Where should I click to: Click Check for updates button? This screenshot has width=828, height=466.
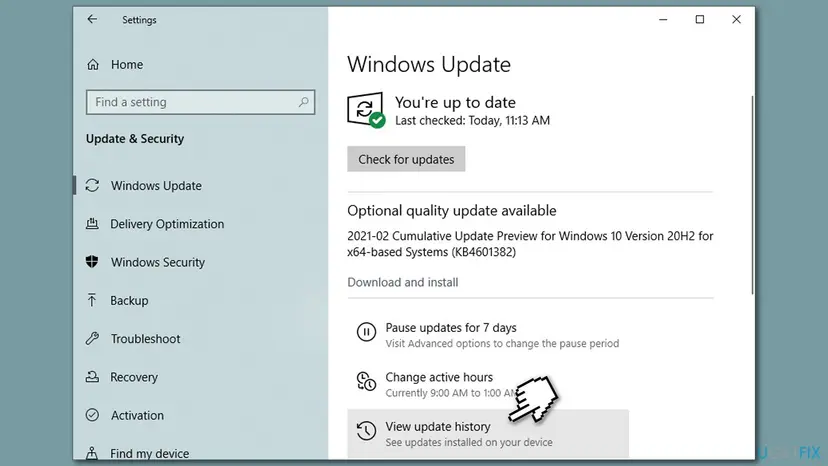pos(406,159)
